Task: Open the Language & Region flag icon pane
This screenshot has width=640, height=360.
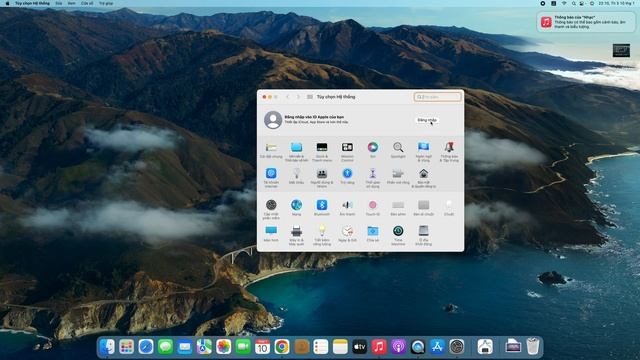Action: [x=423, y=147]
